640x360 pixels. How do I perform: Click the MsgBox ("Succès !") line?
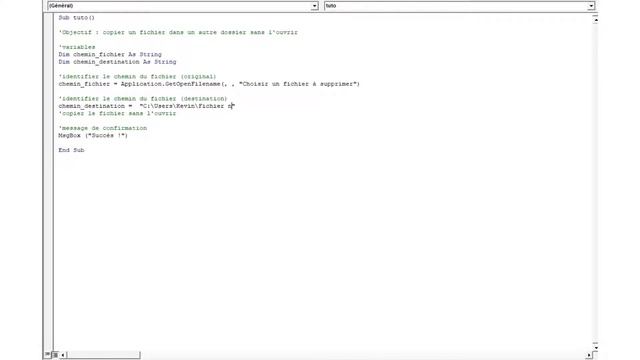(x=93, y=135)
